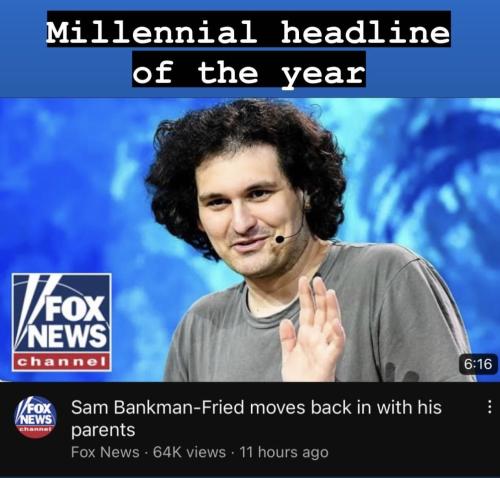
Task: Click the word "parents" in the title
Action: [103, 430]
